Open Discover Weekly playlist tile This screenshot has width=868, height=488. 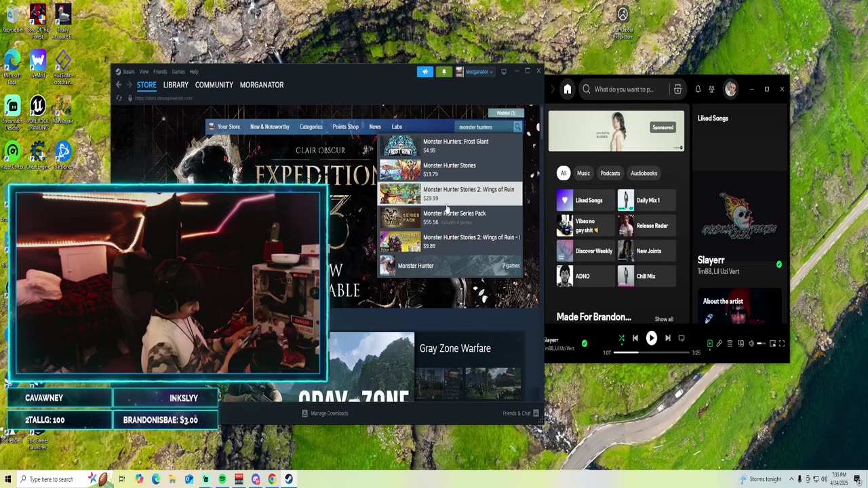point(585,251)
